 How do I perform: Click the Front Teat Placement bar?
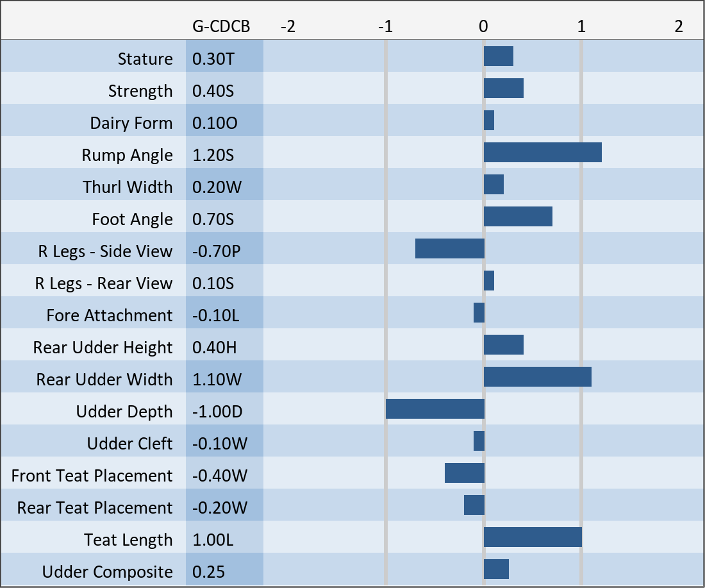[464, 473]
